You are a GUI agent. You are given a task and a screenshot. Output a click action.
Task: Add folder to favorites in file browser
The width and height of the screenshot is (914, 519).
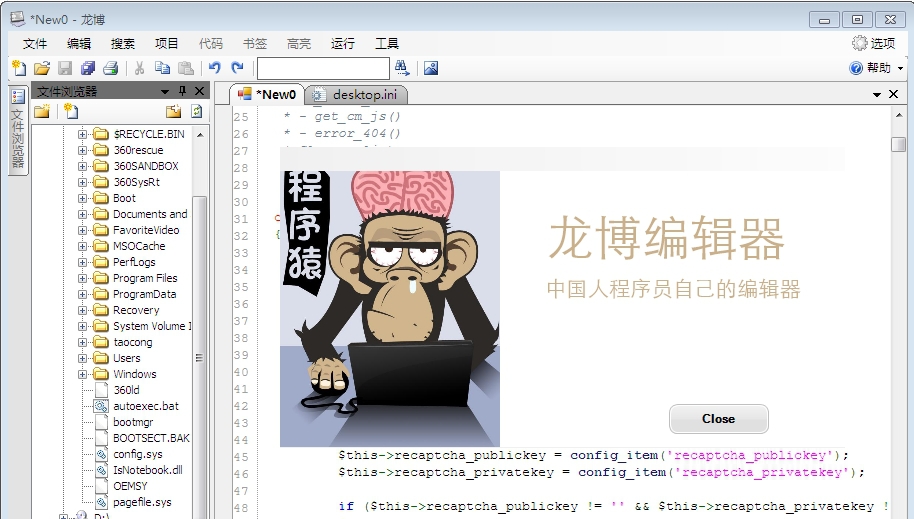pyautogui.click(x=173, y=111)
